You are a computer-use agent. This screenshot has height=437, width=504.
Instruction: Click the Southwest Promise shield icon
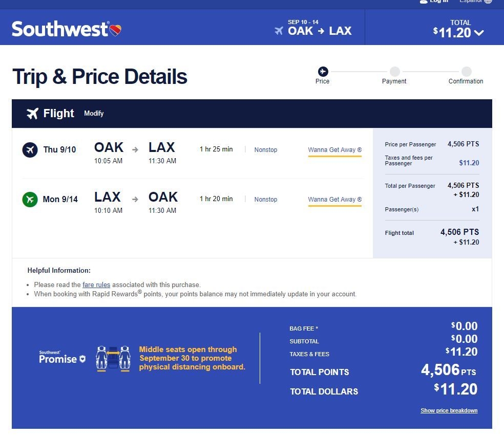click(x=82, y=359)
